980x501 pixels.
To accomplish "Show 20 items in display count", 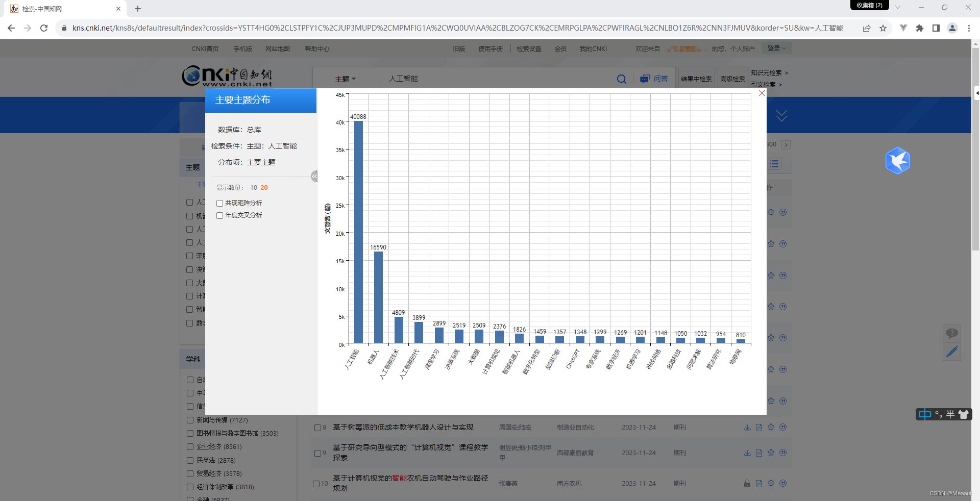I will pyautogui.click(x=264, y=188).
